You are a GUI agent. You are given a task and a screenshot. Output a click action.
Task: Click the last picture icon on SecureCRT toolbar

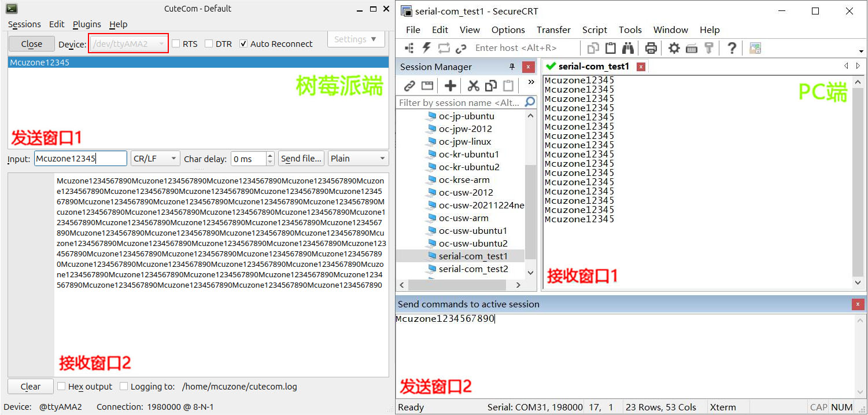point(755,48)
